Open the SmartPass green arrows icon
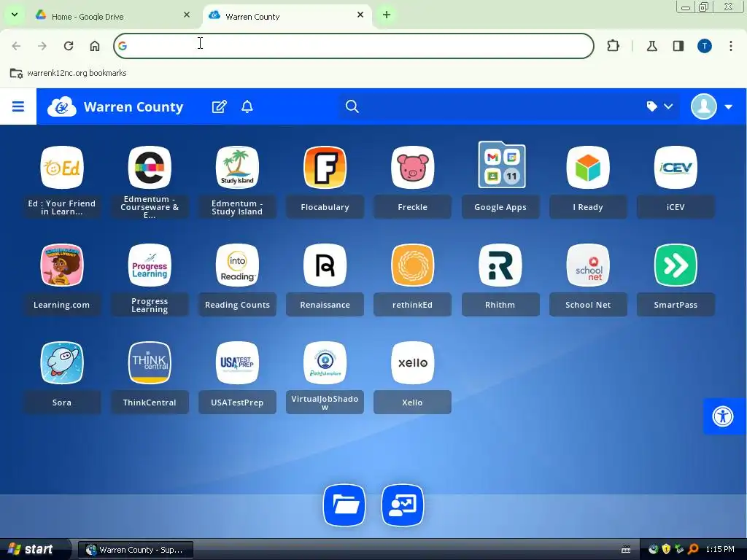747x560 pixels. coord(676,265)
